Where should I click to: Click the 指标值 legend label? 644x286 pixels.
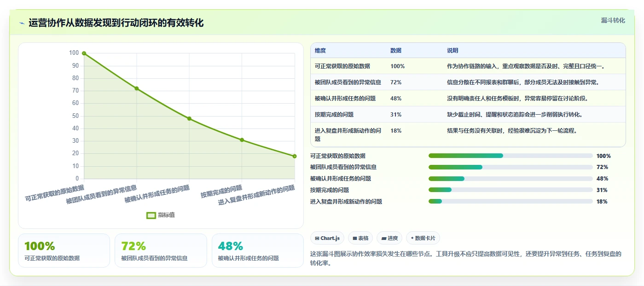(x=167, y=215)
